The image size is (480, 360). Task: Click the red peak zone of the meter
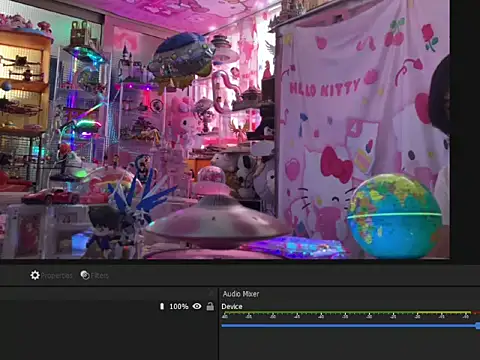click(x=476, y=312)
